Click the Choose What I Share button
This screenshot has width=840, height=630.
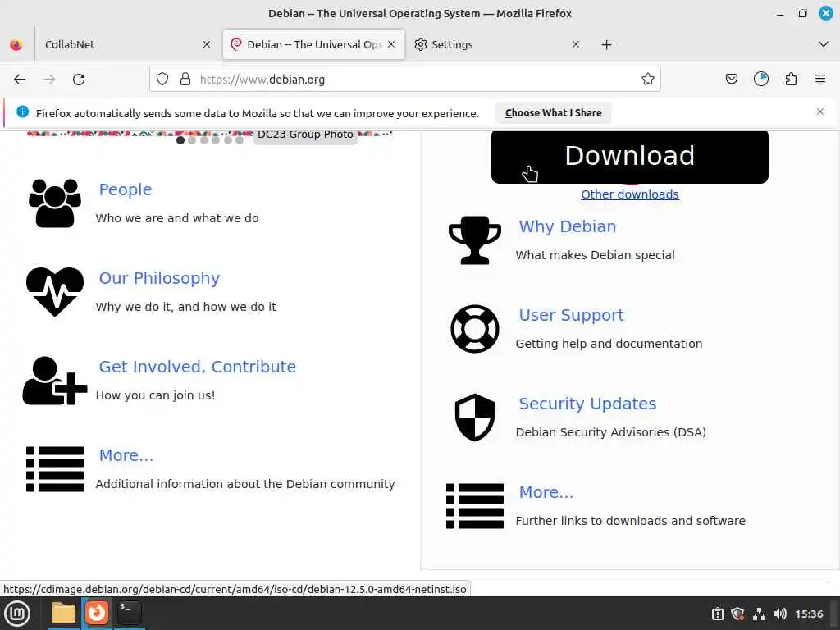tap(554, 113)
